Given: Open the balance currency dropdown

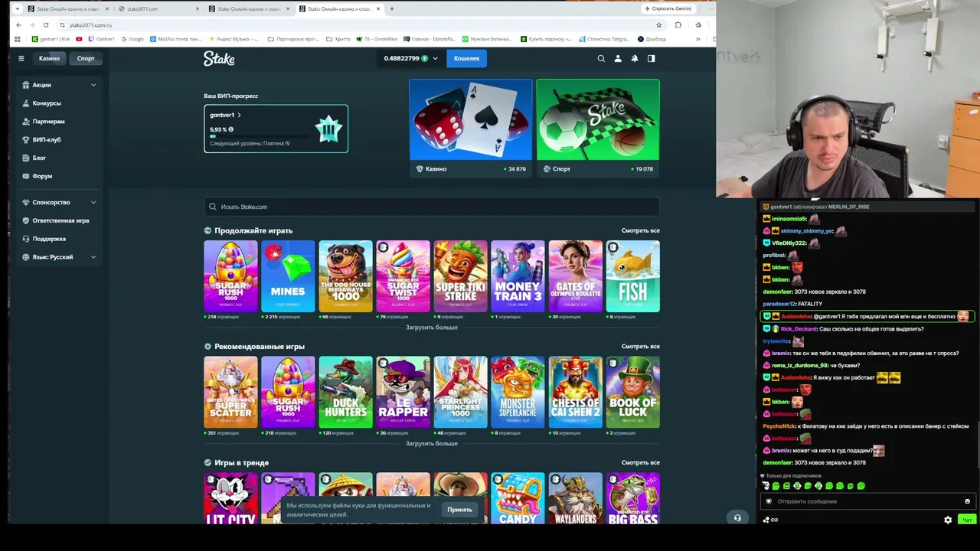Looking at the screenshot, I should (x=435, y=58).
